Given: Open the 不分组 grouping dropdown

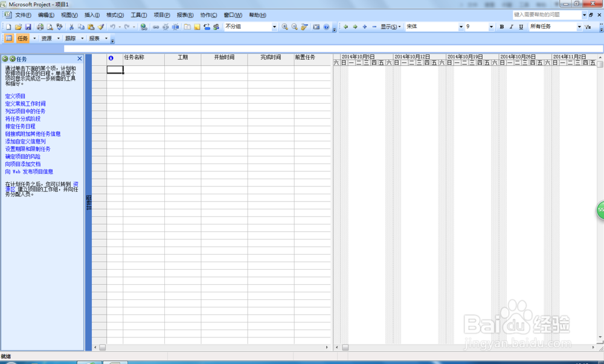Looking at the screenshot, I should [x=274, y=27].
